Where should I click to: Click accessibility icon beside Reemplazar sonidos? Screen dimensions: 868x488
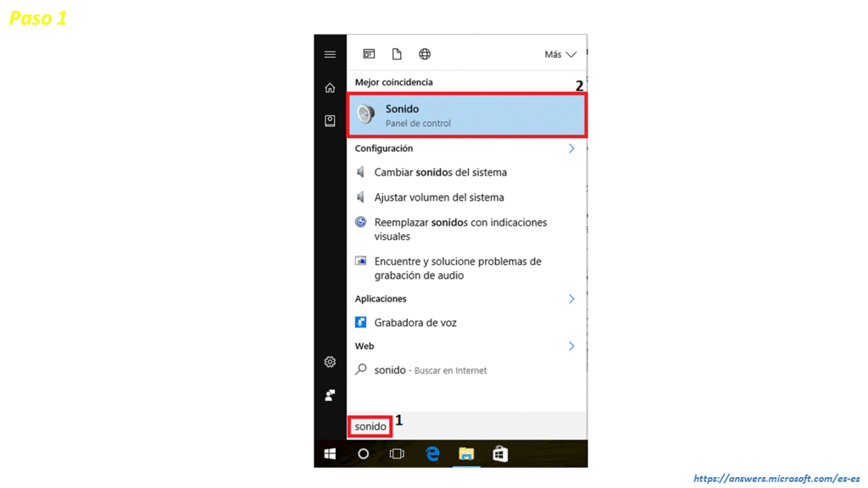click(360, 222)
